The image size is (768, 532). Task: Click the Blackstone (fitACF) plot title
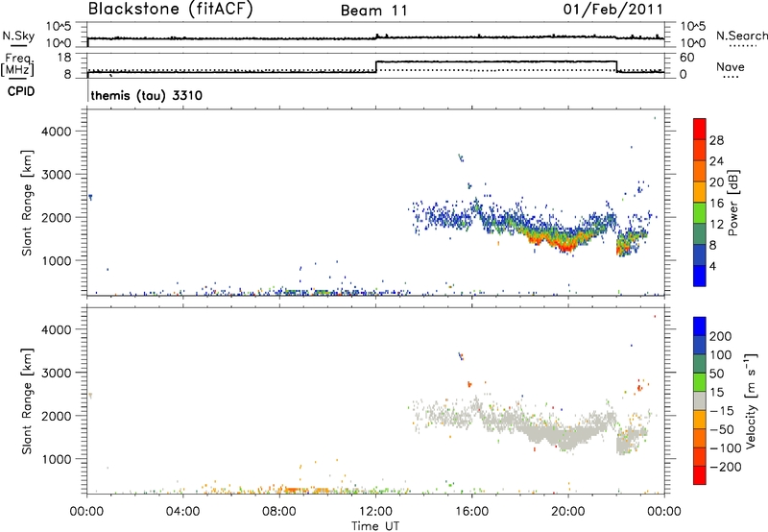click(171, 10)
